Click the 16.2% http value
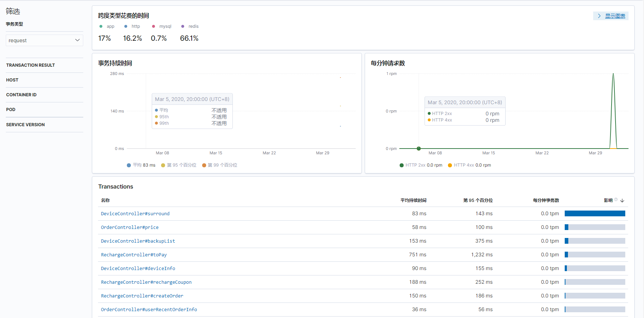This screenshot has height=318, width=644. [x=133, y=38]
